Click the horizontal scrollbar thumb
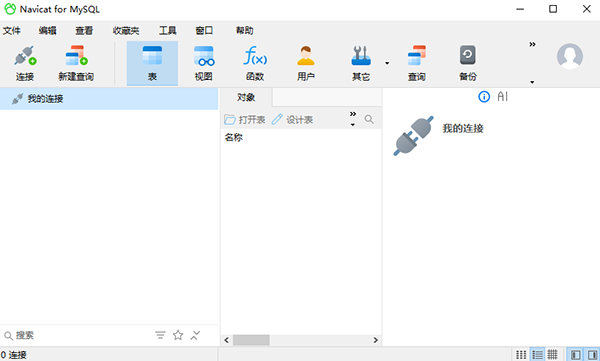Screen dimensions: 600x361 pyautogui.click(x=251, y=340)
